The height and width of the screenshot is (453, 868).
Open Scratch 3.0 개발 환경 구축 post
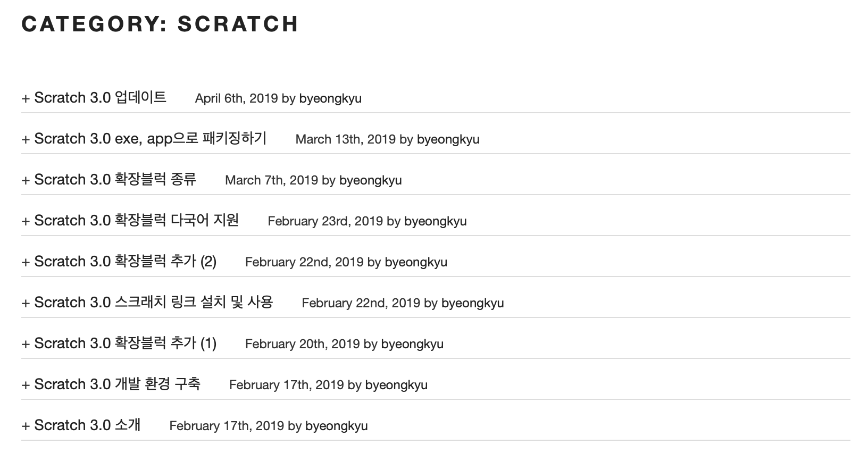click(x=118, y=385)
